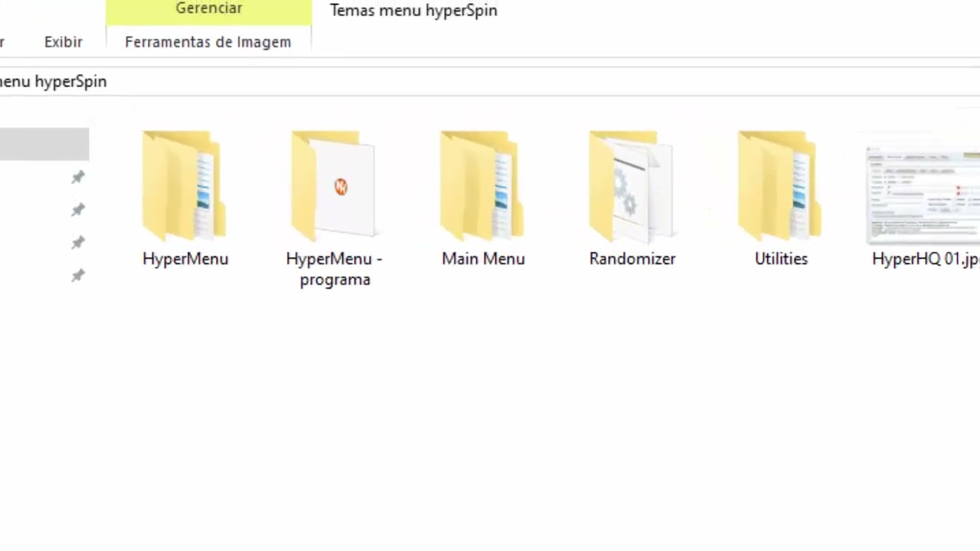Open the Utilities folder icon
Image resolution: width=980 pixels, height=551 pixels.
pyautogui.click(x=780, y=186)
